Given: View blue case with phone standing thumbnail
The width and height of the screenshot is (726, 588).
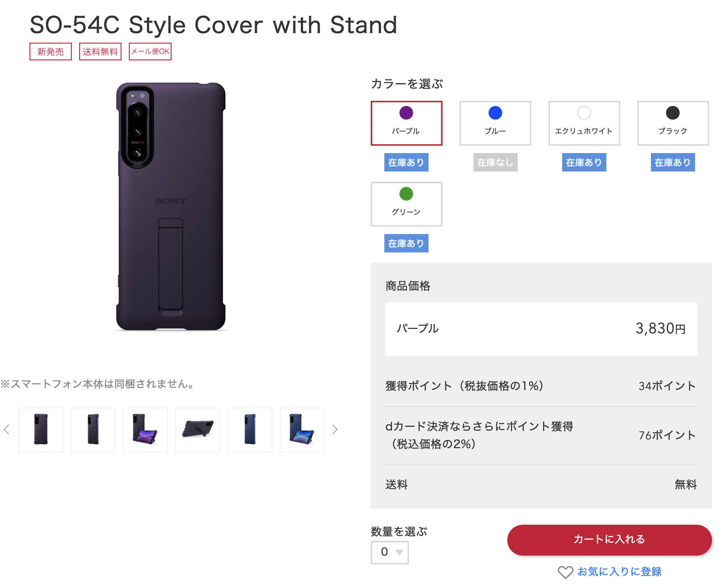Looking at the screenshot, I should 302,430.
